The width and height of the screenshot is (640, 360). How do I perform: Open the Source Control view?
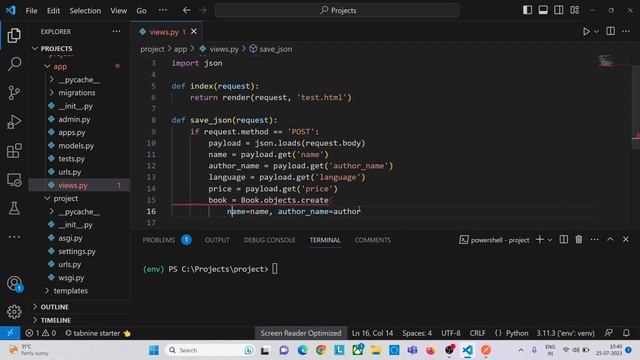(14, 93)
